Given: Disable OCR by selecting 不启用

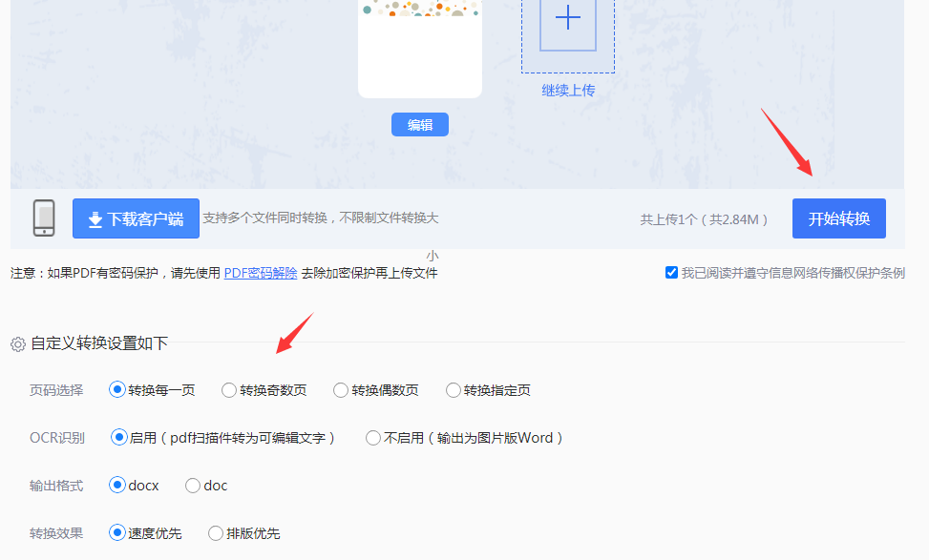Looking at the screenshot, I should point(372,437).
